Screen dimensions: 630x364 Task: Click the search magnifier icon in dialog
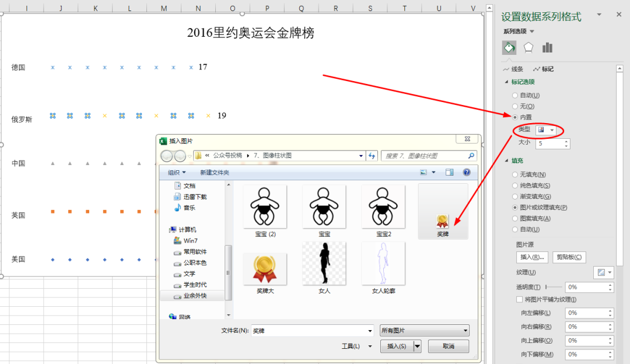coord(471,156)
